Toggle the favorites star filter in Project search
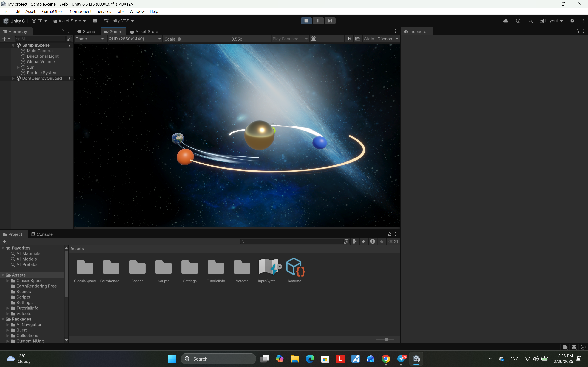The height and width of the screenshot is (367, 588). pos(382,242)
